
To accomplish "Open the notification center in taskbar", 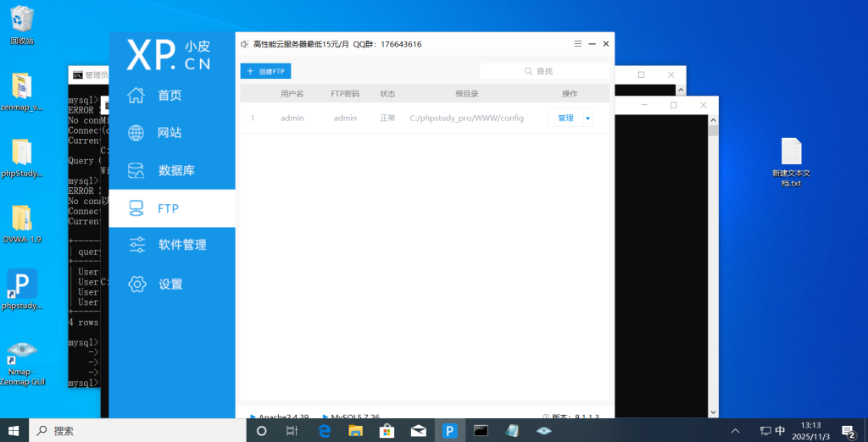I will 848,430.
